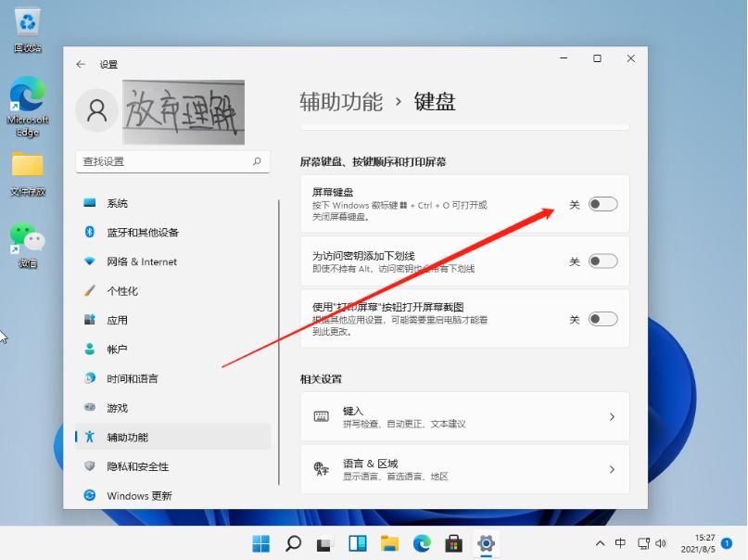Open the notification badge in tray

[727, 543]
